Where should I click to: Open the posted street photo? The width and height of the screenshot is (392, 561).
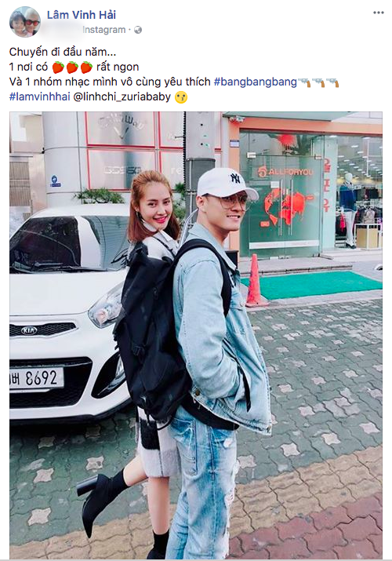(x=196, y=335)
